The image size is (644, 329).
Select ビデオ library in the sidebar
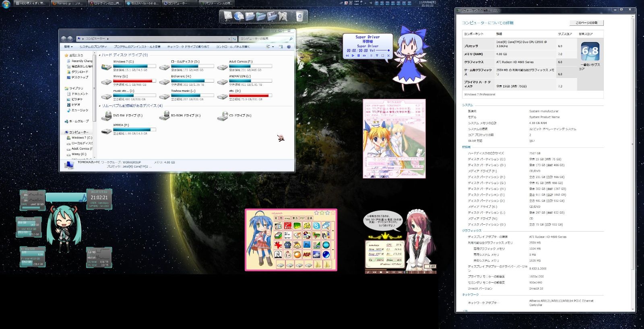(74, 105)
